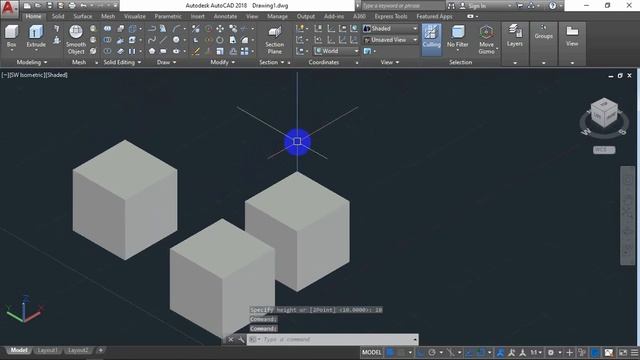The height and width of the screenshot is (360, 640).
Task: Close the command line with X icon
Action: (x=231, y=340)
